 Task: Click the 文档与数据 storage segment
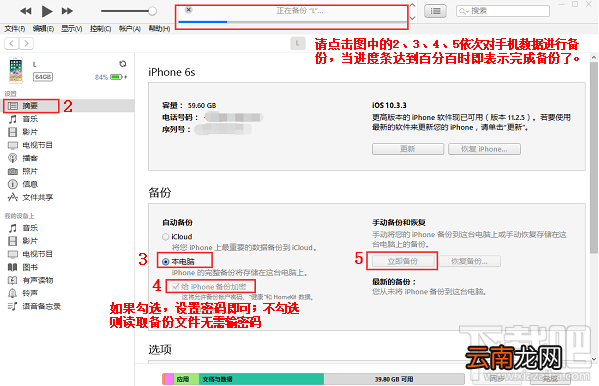coord(261,379)
